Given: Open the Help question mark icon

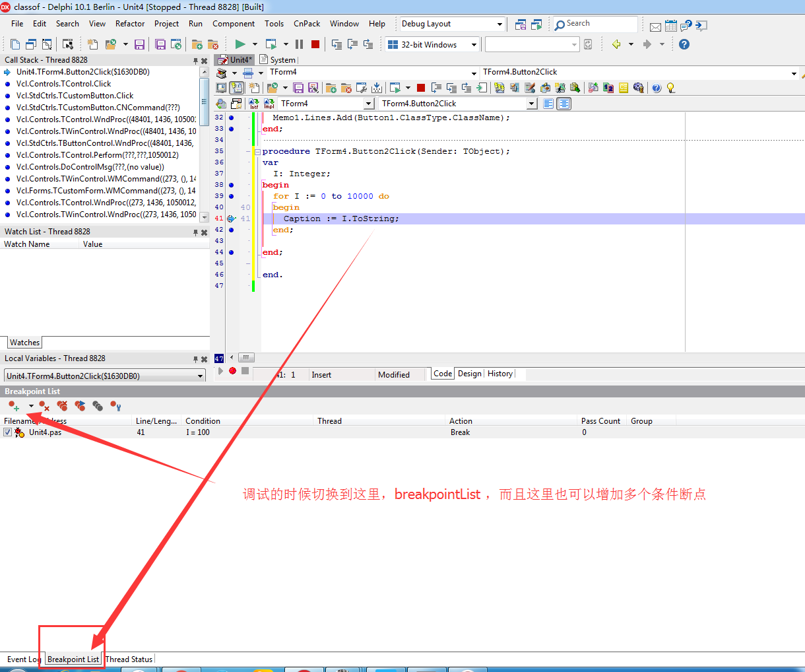Looking at the screenshot, I should point(684,44).
